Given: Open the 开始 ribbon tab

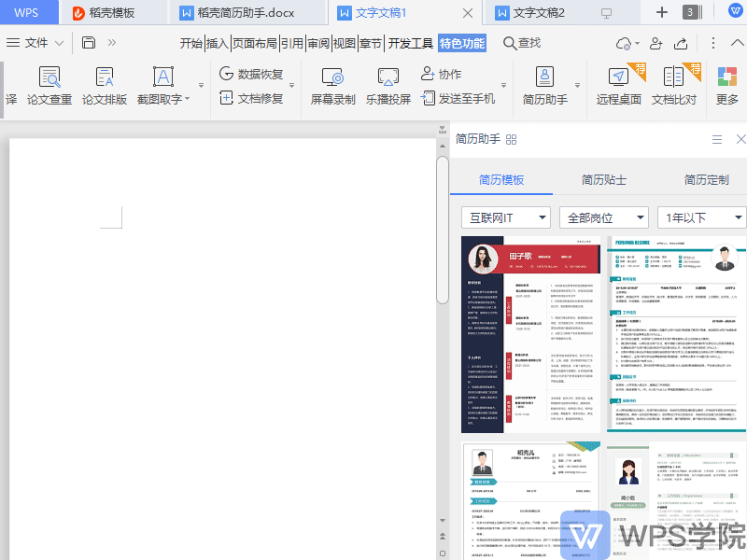Looking at the screenshot, I should [x=191, y=43].
